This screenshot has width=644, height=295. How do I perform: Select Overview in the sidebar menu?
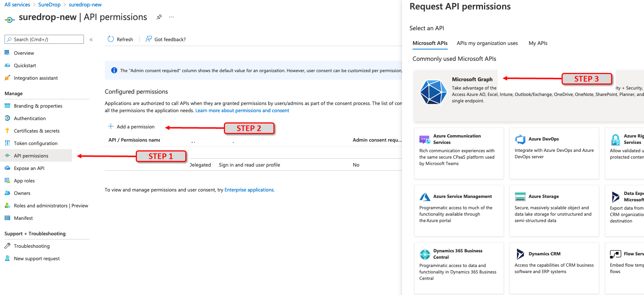(x=24, y=53)
